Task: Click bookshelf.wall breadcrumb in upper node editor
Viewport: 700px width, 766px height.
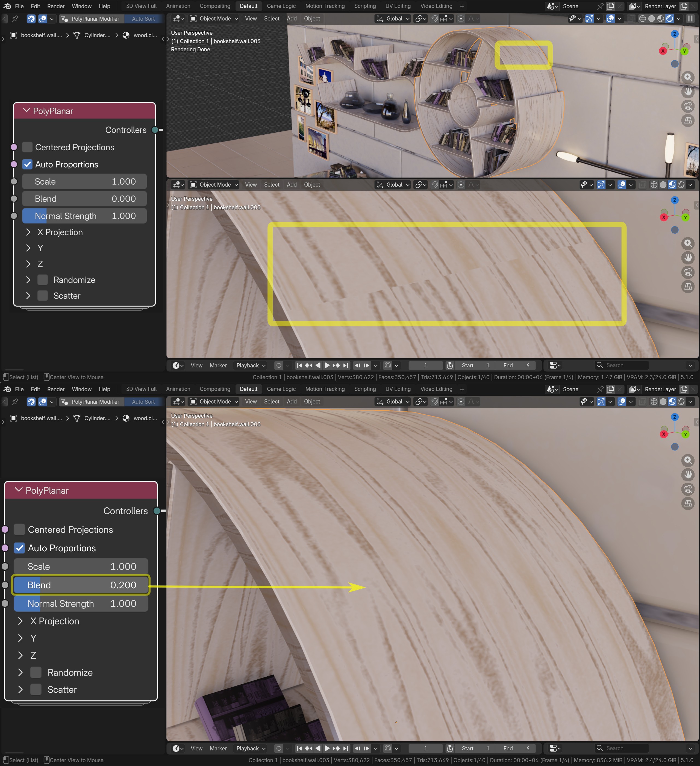Action: pyautogui.click(x=37, y=35)
